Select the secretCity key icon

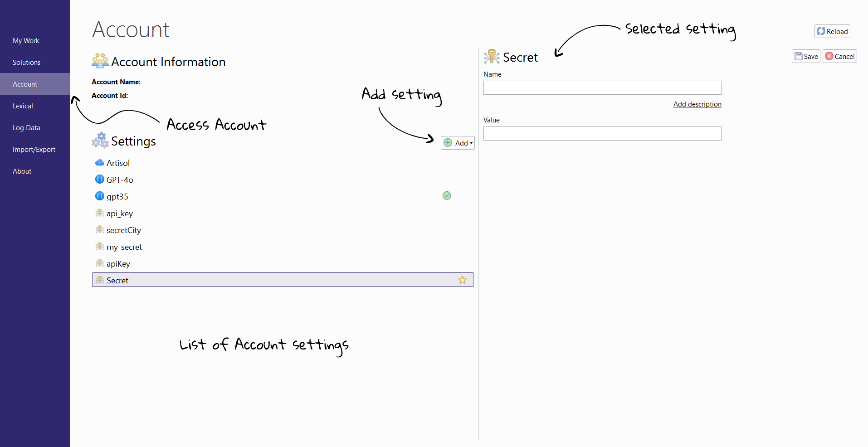point(100,230)
